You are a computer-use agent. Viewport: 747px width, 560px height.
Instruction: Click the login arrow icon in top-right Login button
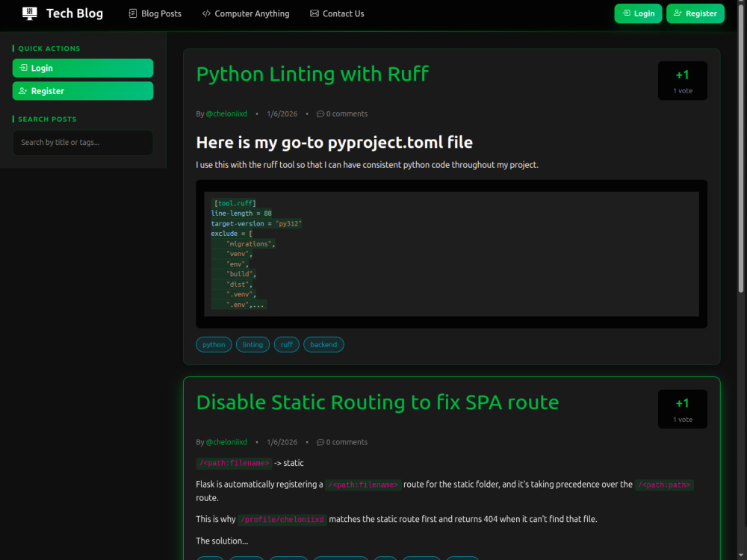tap(627, 13)
